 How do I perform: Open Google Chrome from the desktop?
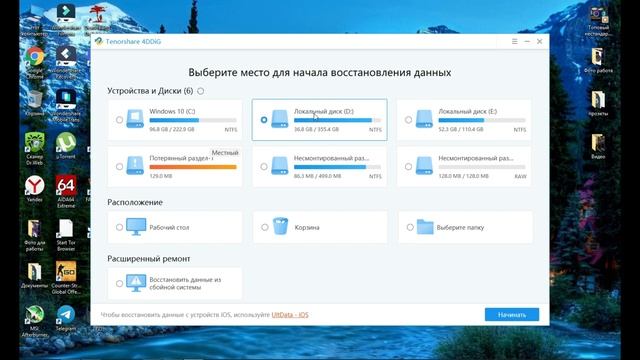tap(35, 57)
